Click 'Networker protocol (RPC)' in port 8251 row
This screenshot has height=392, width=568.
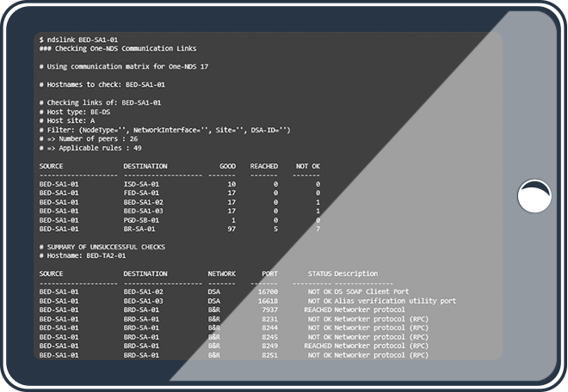(x=381, y=355)
